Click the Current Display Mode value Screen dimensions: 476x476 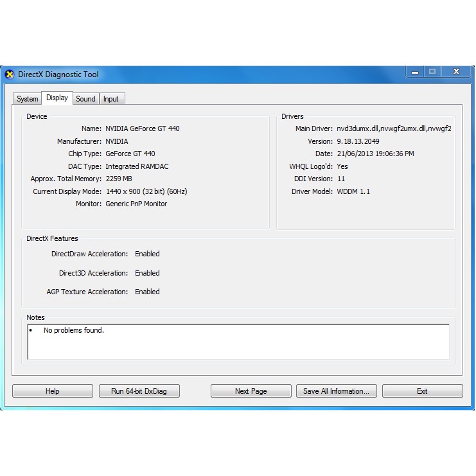pos(146,191)
